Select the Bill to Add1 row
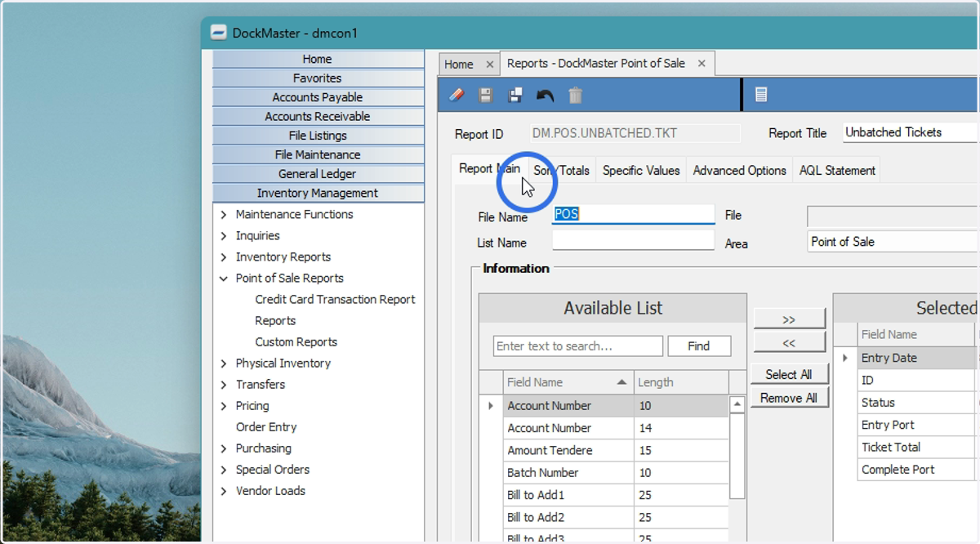Viewport: 980px width, 544px height. 614,495
